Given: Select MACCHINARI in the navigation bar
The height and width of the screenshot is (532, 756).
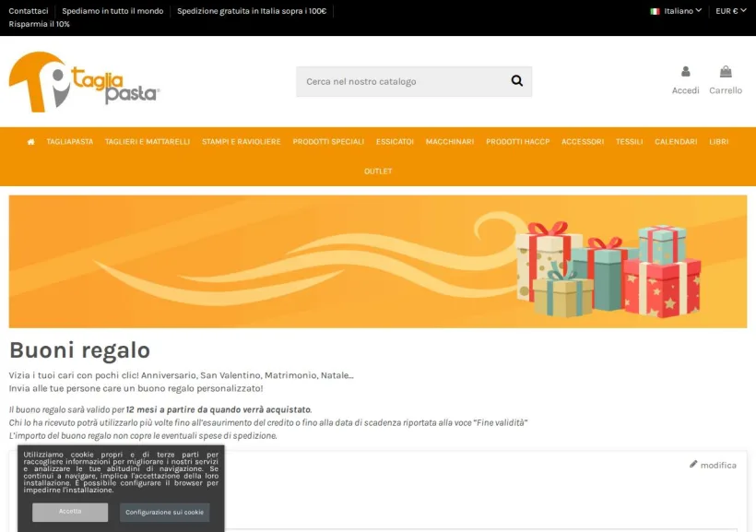Looking at the screenshot, I should 450,142.
